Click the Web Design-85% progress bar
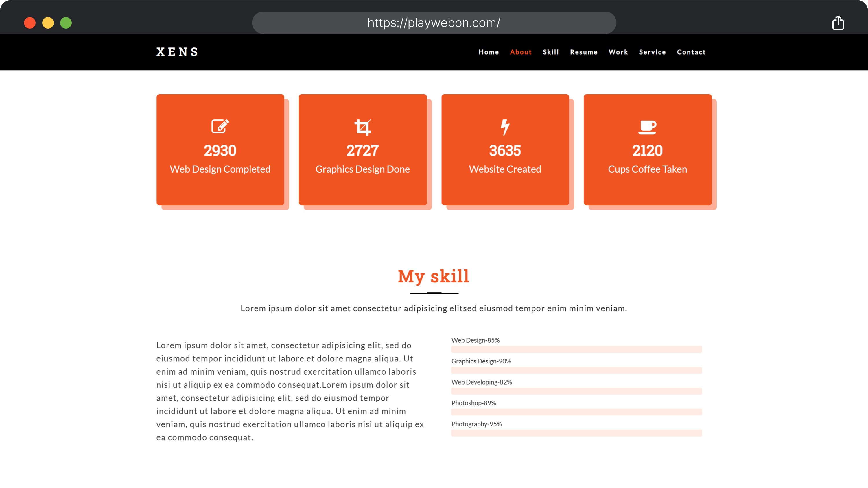 pos(576,349)
